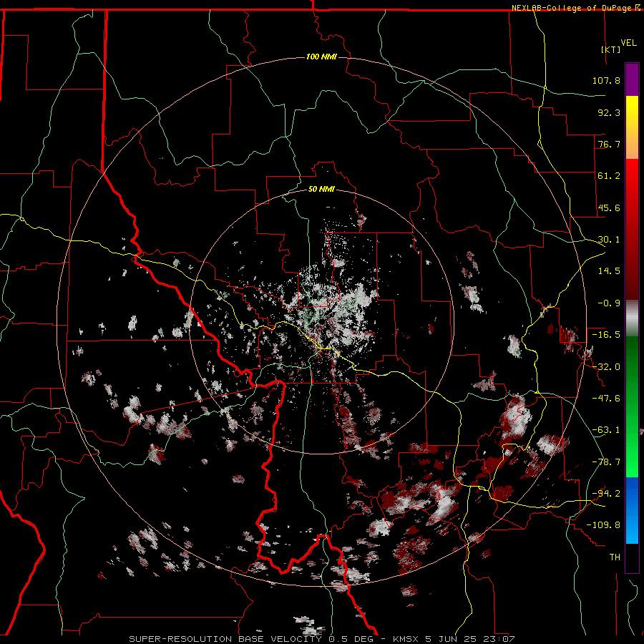The height and width of the screenshot is (644, 644).
Task: Click the Super-Resolution Base Velocity caption
Action: coord(321,639)
